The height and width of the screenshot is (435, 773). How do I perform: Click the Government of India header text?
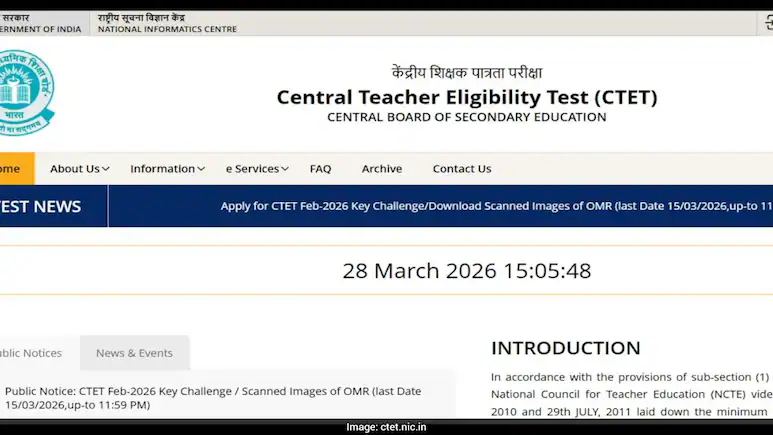click(42, 29)
